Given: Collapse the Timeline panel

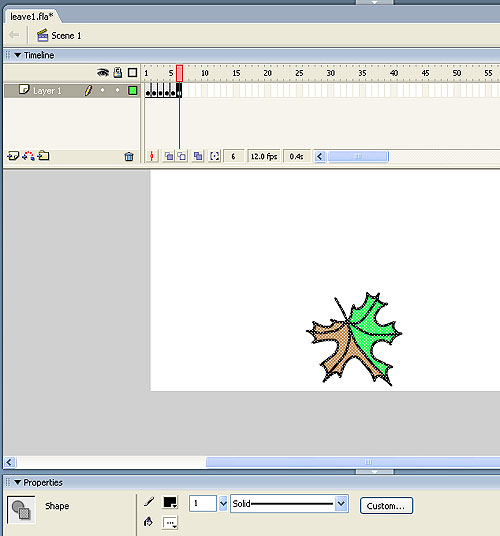Looking at the screenshot, I should (18, 55).
